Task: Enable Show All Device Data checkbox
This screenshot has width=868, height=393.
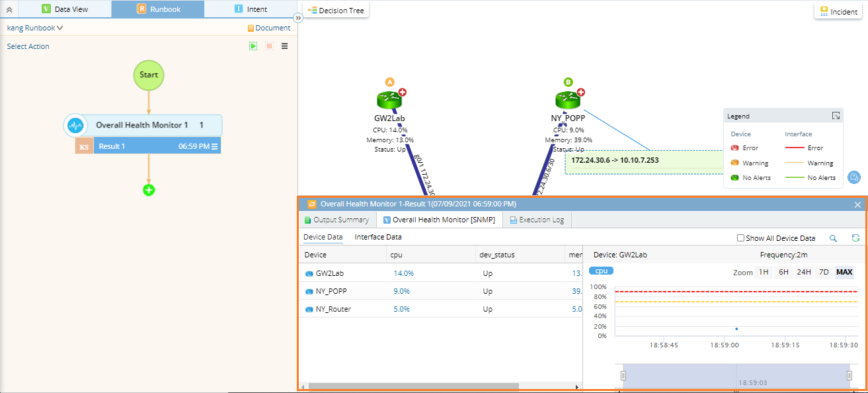Action: [740, 238]
